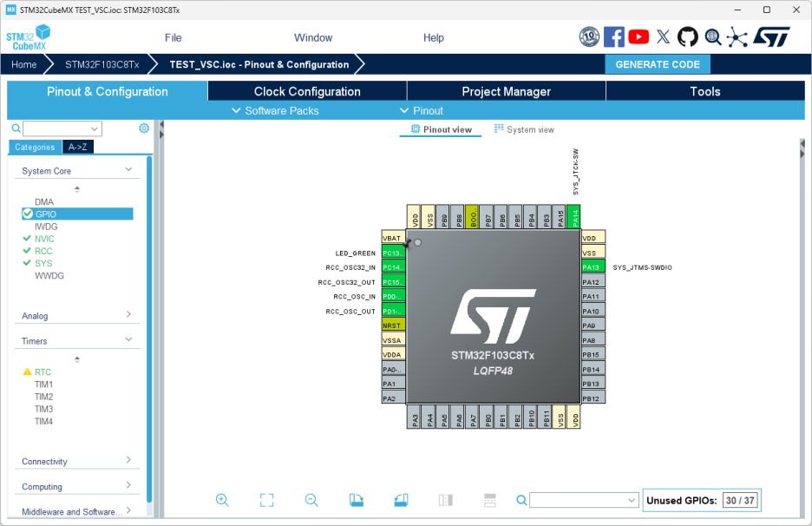Click the fit-to-screen best fit icon
The height and width of the screenshot is (526, 812).
point(266,500)
